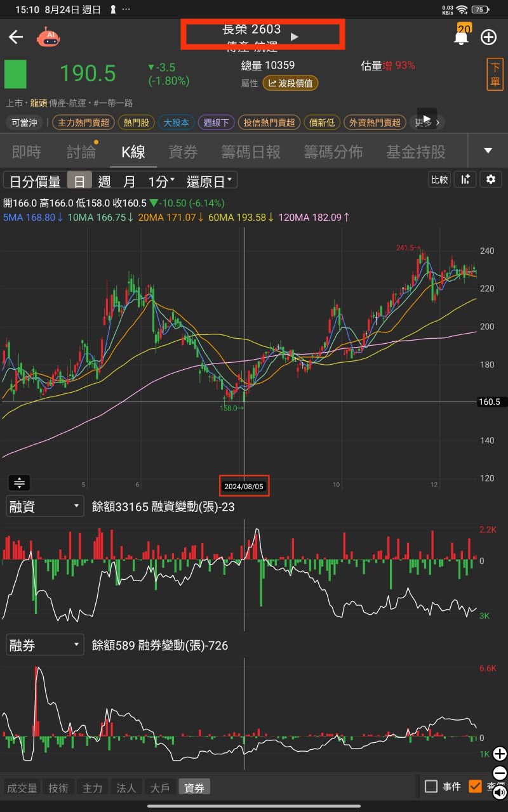The image size is (508, 812).
Task: Open the 融券 indicator dropdown
Action: pos(45,645)
